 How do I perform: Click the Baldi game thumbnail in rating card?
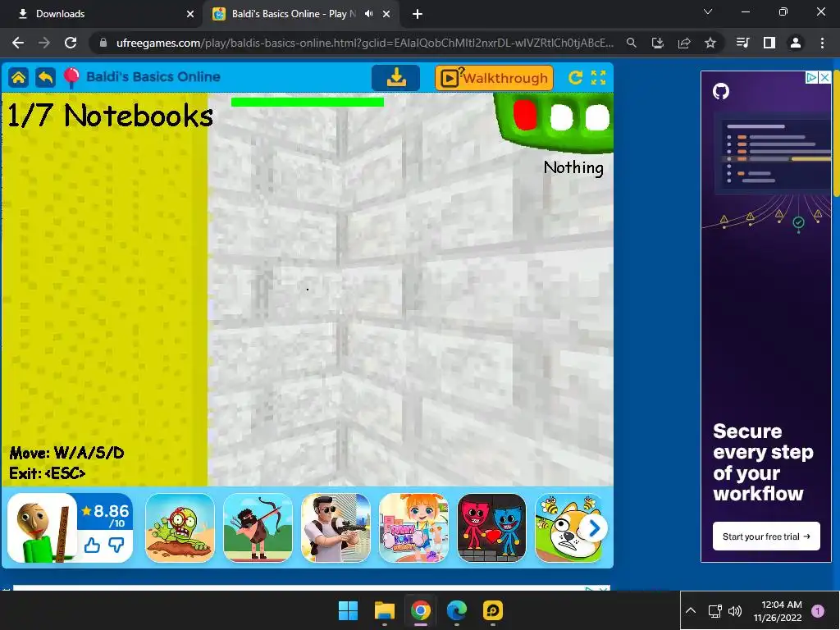tap(43, 527)
